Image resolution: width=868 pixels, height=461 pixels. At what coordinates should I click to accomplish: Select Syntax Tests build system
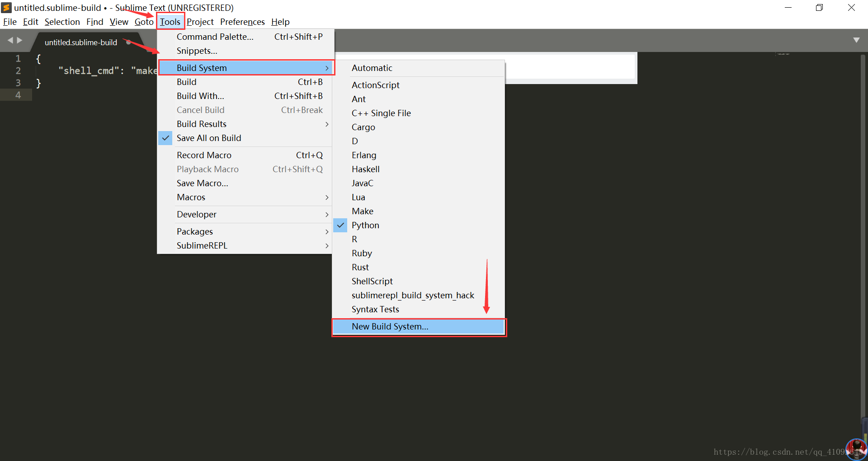tap(419, 309)
